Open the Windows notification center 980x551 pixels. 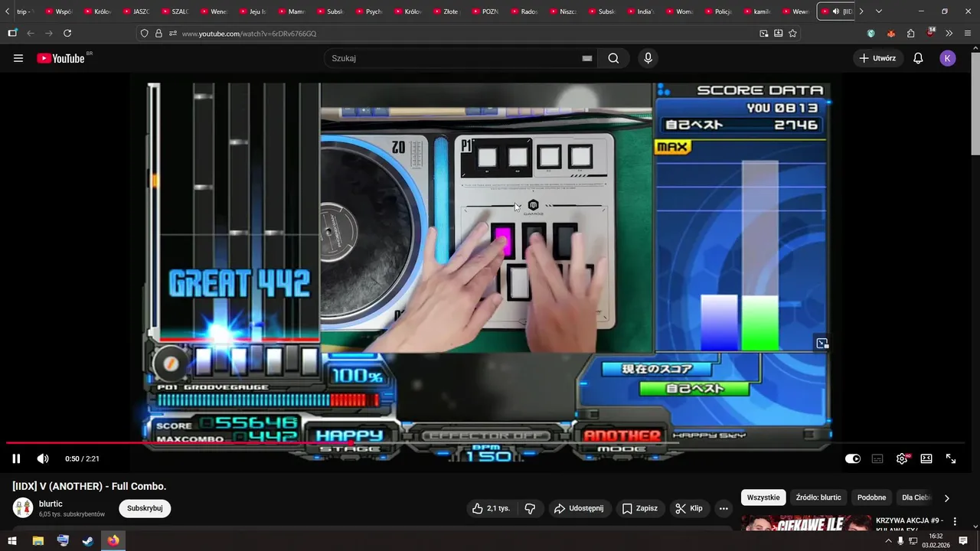[x=963, y=540]
